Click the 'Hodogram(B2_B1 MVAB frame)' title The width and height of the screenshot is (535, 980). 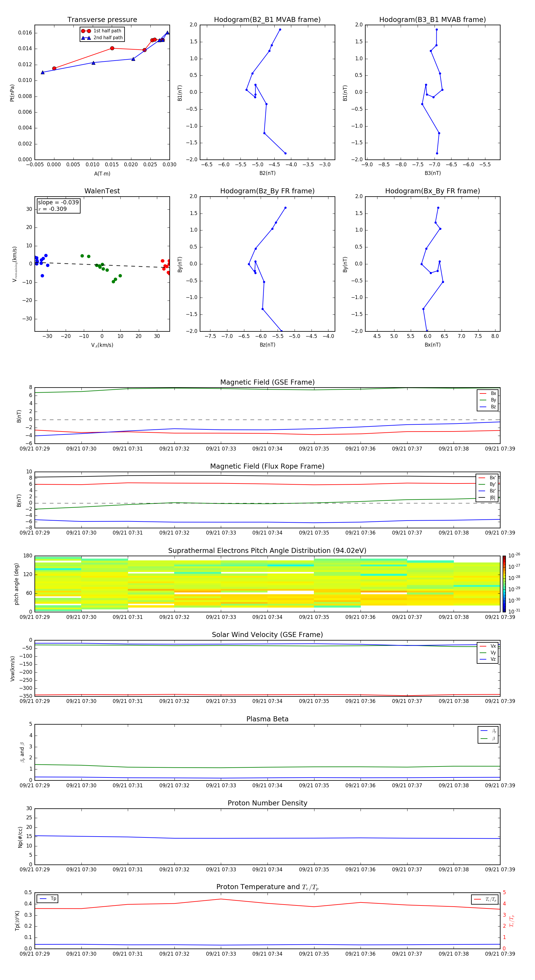click(267, 20)
